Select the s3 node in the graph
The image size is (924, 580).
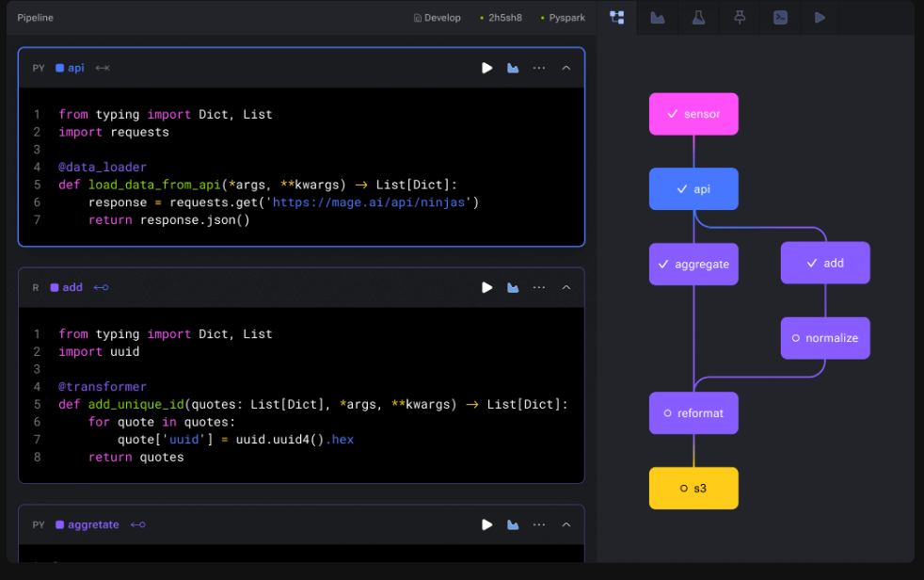click(x=693, y=488)
